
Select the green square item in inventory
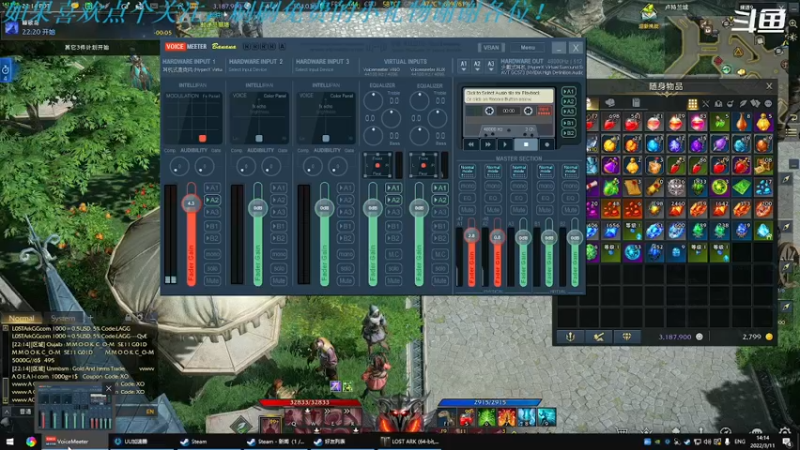tap(742, 187)
